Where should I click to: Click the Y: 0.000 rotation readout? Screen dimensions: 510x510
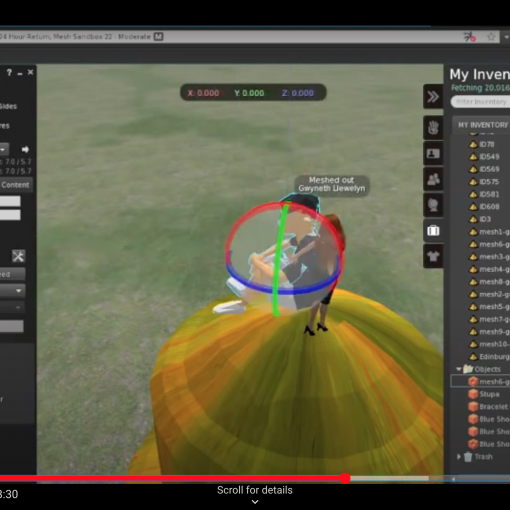pyautogui.click(x=249, y=93)
